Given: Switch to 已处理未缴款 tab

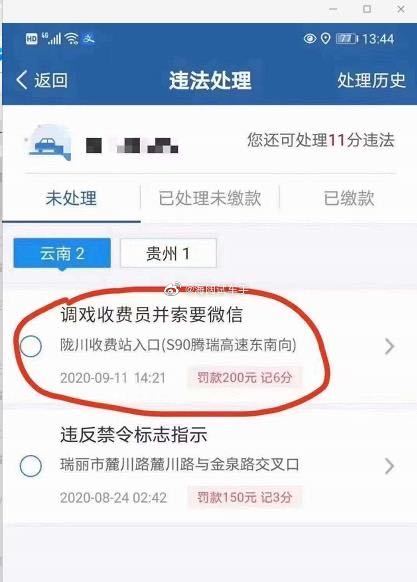Looking at the screenshot, I should (x=210, y=198).
